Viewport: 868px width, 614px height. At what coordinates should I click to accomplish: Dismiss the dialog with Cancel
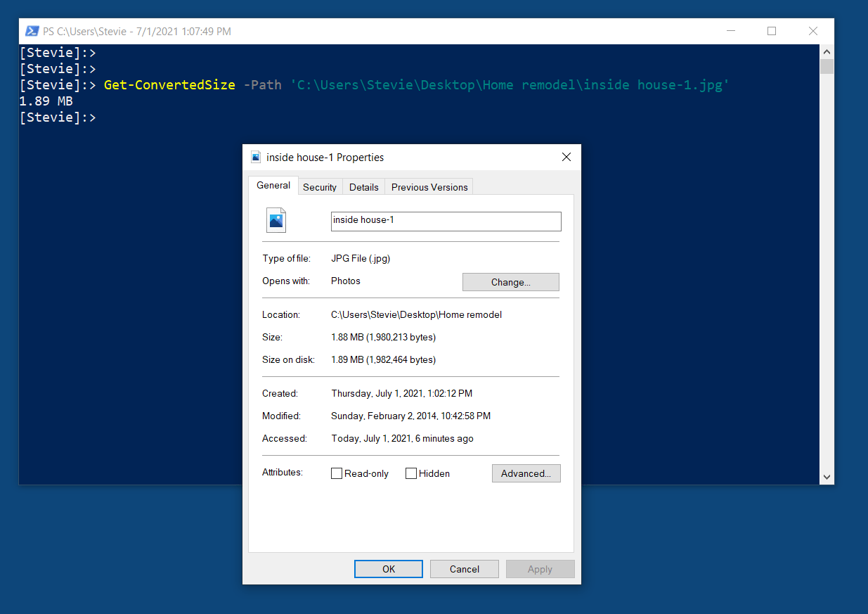464,568
